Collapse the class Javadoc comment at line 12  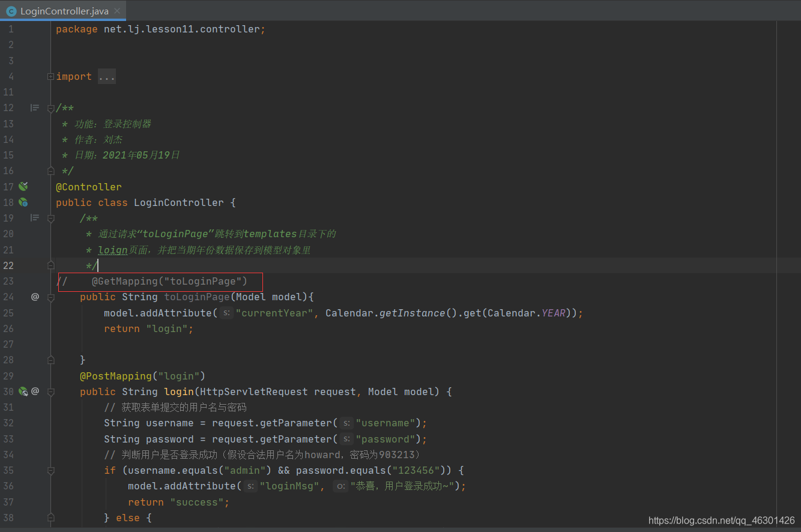point(51,108)
